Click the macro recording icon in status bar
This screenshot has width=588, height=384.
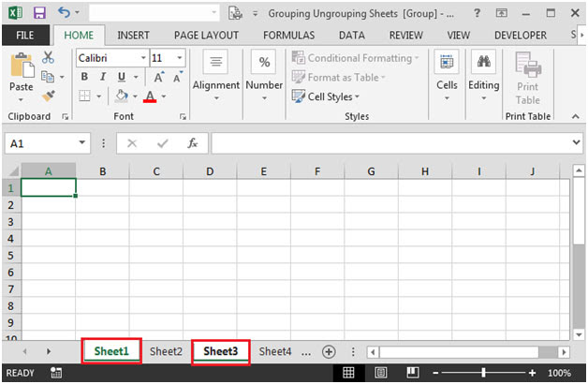coord(56,373)
